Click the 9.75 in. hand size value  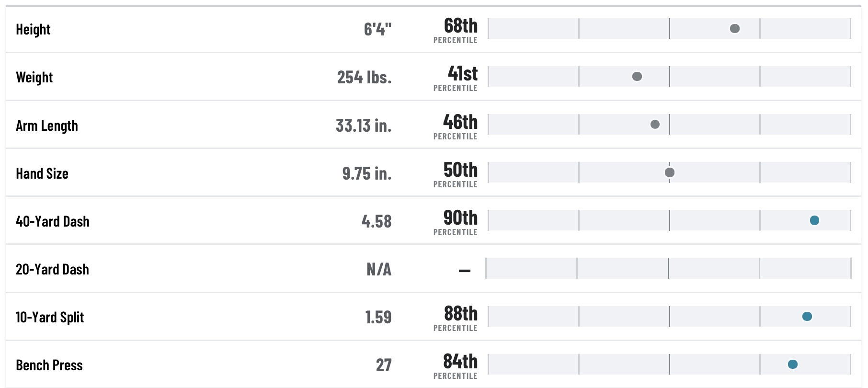[x=367, y=173]
